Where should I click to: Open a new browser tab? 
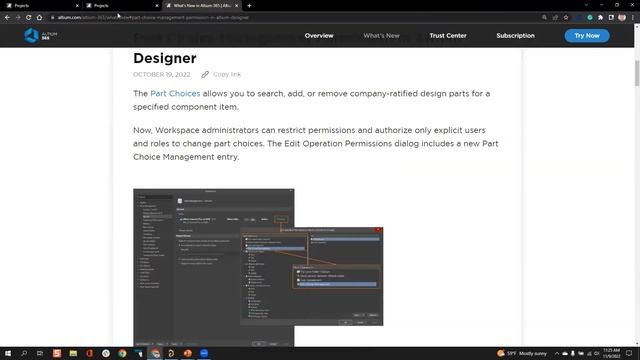point(249,6)
